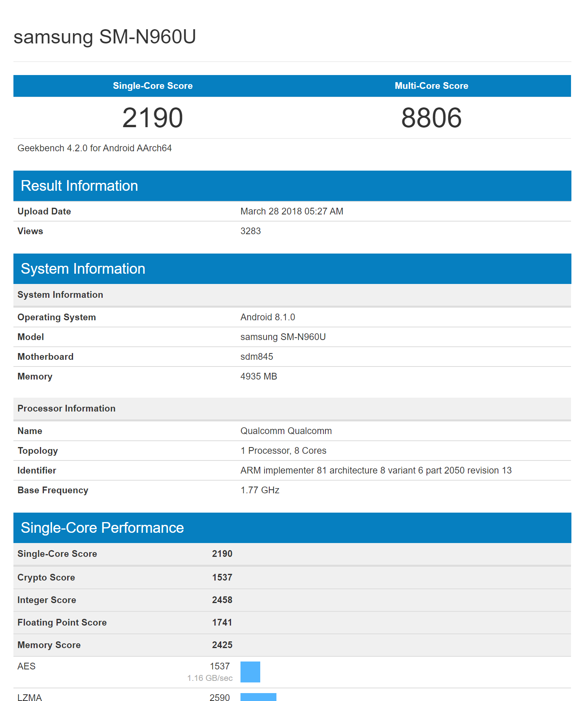Screen dimensions: 588x701
Task: Click the Topology row label
Action: point(38,451)
